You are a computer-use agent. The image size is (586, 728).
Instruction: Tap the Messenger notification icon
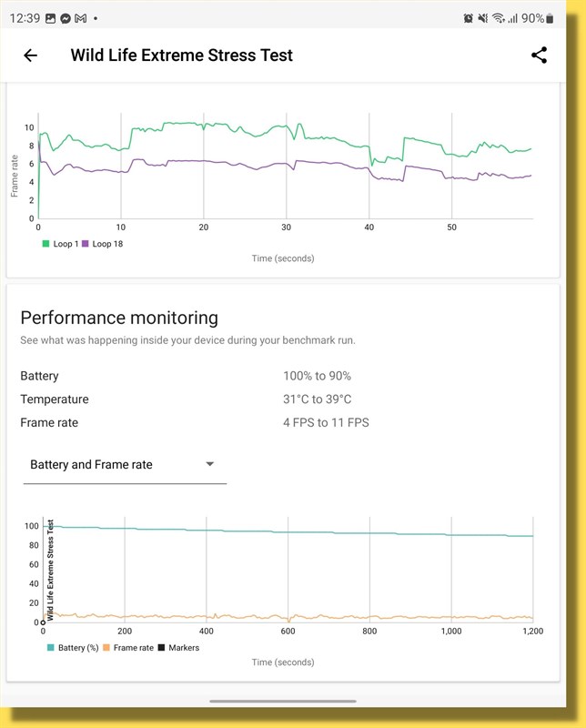pyautogui.click(x=65, y=18)
